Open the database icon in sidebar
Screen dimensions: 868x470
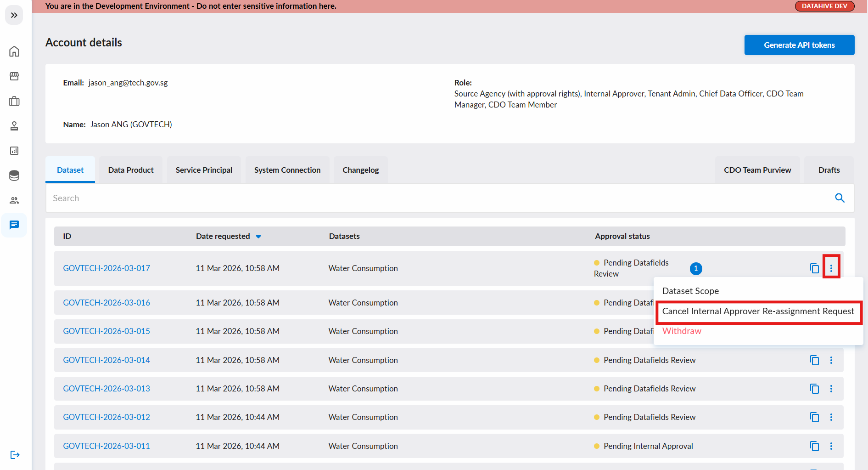14,176
